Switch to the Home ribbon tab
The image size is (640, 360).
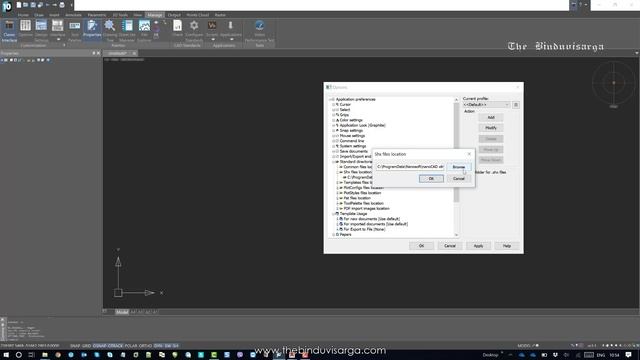tap(23, 15)
